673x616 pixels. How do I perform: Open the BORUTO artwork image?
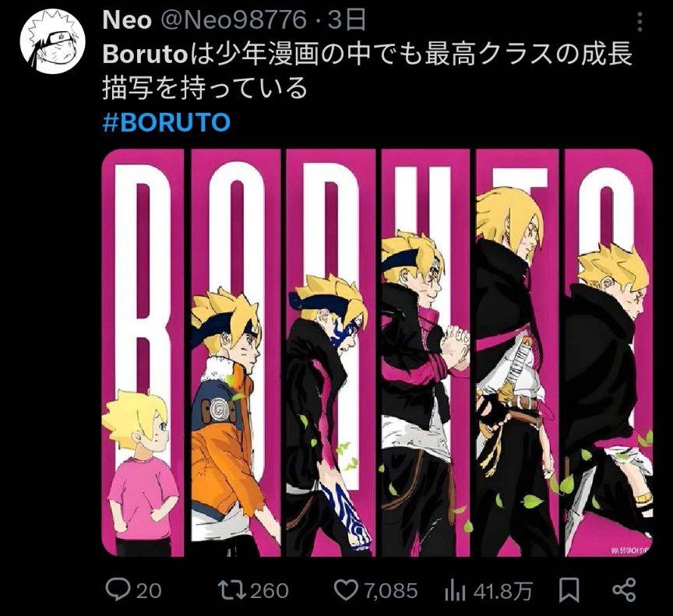[x=377, y=353]
